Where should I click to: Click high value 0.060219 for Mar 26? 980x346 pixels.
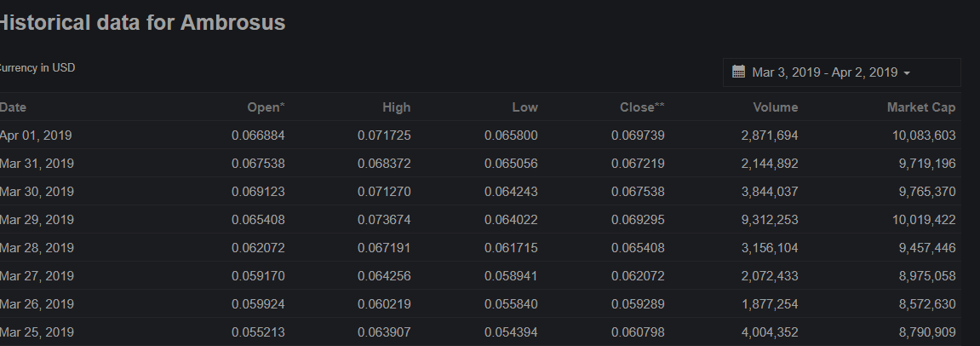384,304
